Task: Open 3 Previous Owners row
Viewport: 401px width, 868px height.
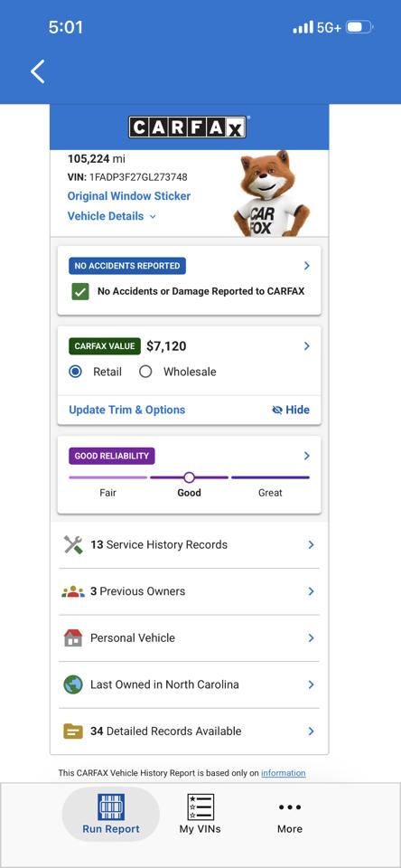Action: [189, 591]
